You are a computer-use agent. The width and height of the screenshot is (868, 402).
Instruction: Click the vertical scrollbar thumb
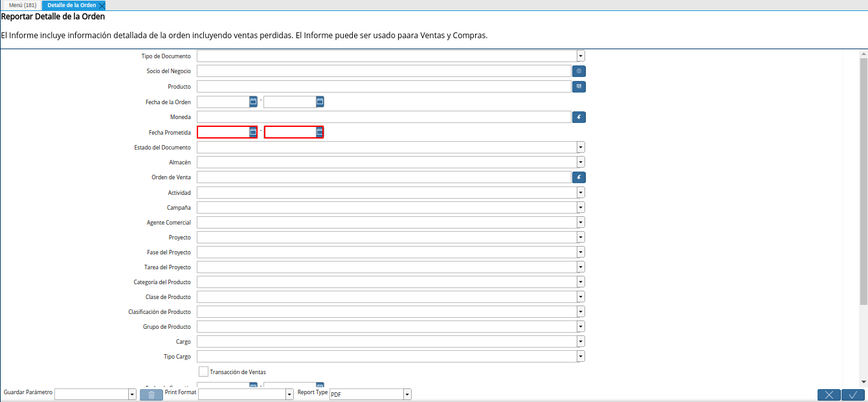tap(863, 181)
